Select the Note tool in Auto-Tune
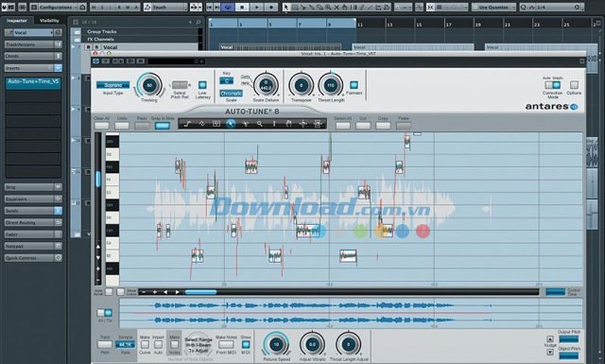 (216, 124)
